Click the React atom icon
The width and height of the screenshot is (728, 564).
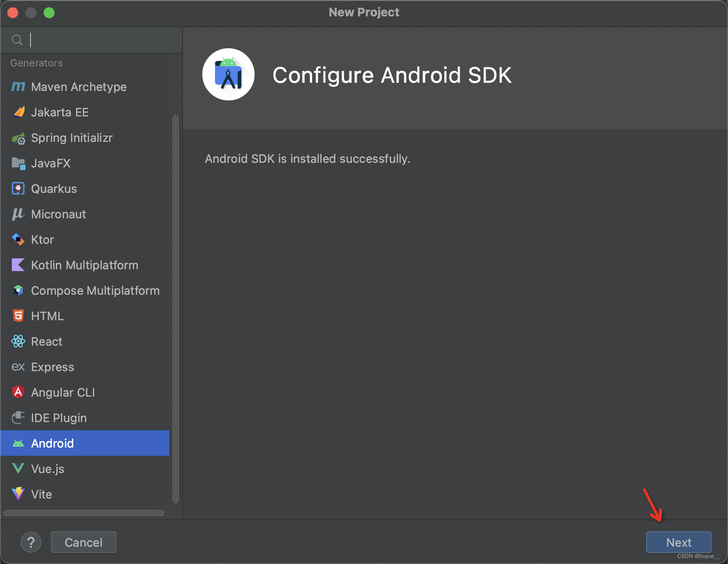(x=18, y=341)
